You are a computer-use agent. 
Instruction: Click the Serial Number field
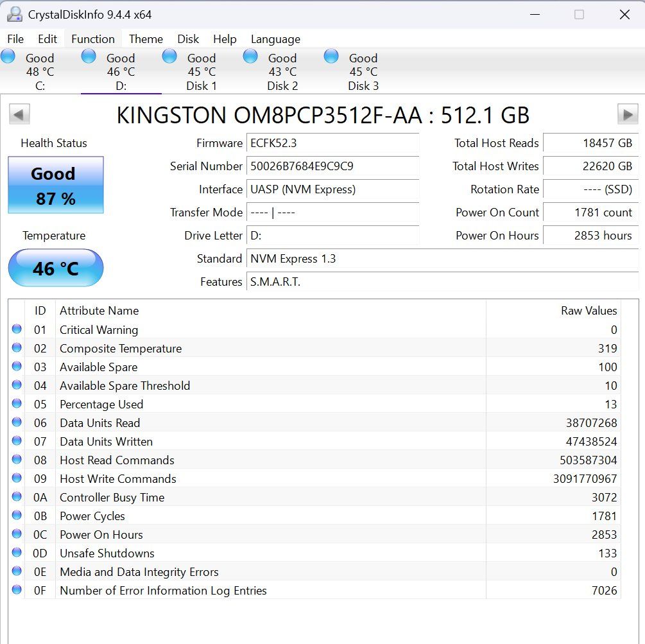pyautogui.click(x=333, y=166)
